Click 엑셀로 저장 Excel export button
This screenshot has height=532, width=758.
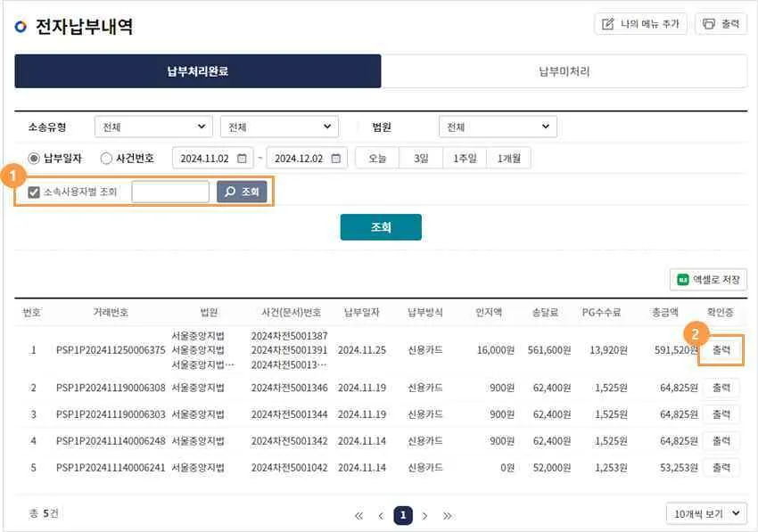click(708, 279)
